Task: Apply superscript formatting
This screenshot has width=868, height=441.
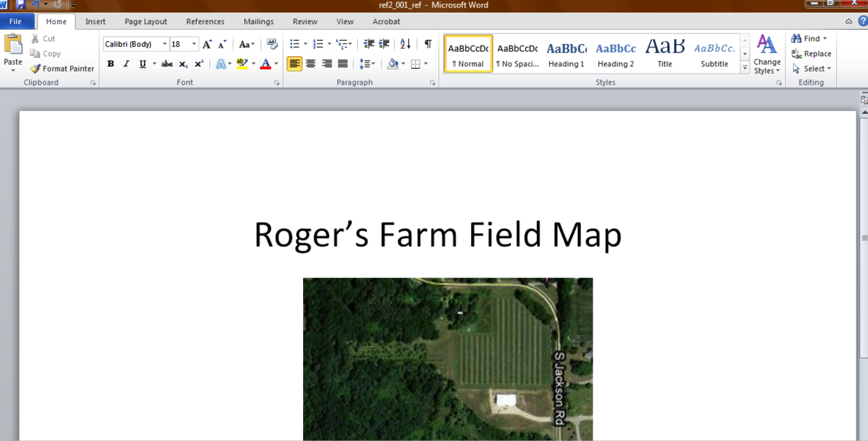Action: [198, 63]
